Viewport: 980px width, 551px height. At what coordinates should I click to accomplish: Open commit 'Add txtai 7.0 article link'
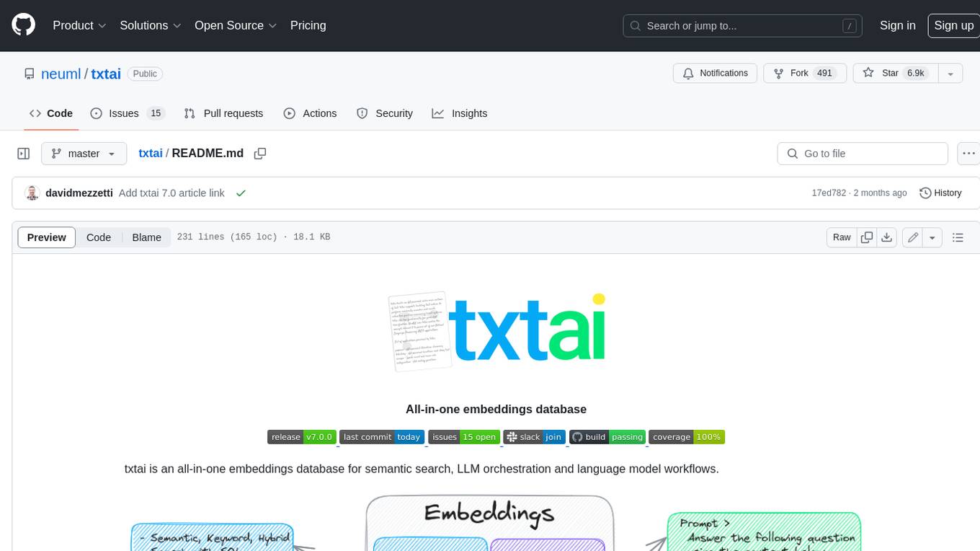click(x=171, y=193)
